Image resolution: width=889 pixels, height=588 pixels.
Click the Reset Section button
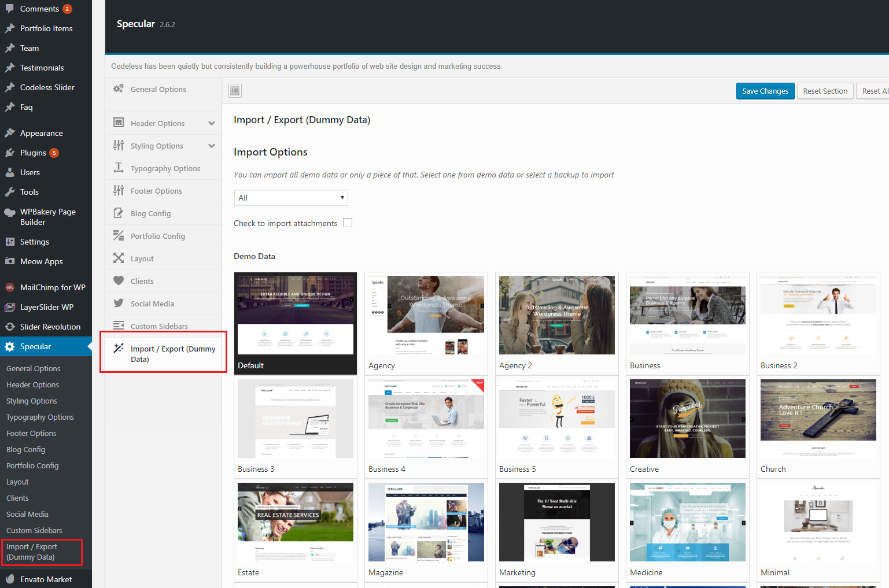[x=825, y=91]
